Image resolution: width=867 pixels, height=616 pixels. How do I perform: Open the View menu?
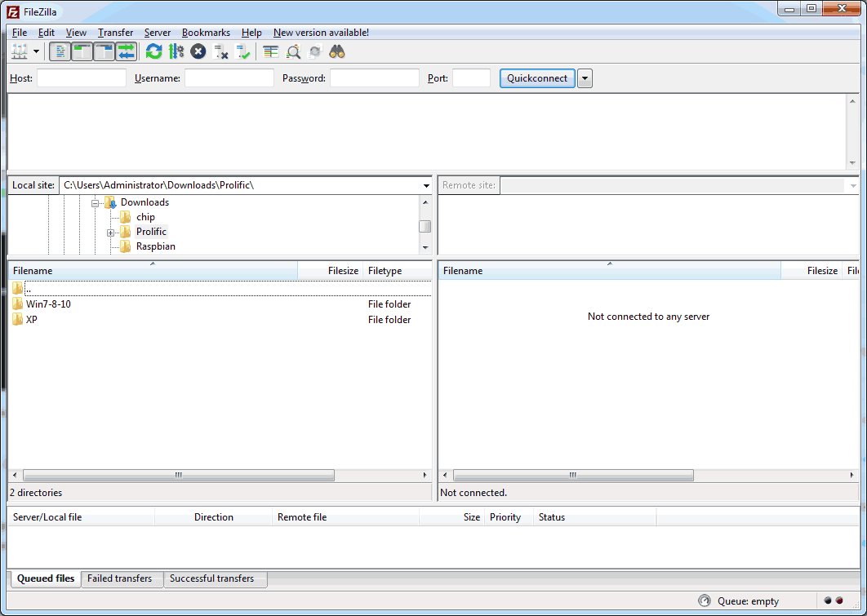(x=76, y=33)
